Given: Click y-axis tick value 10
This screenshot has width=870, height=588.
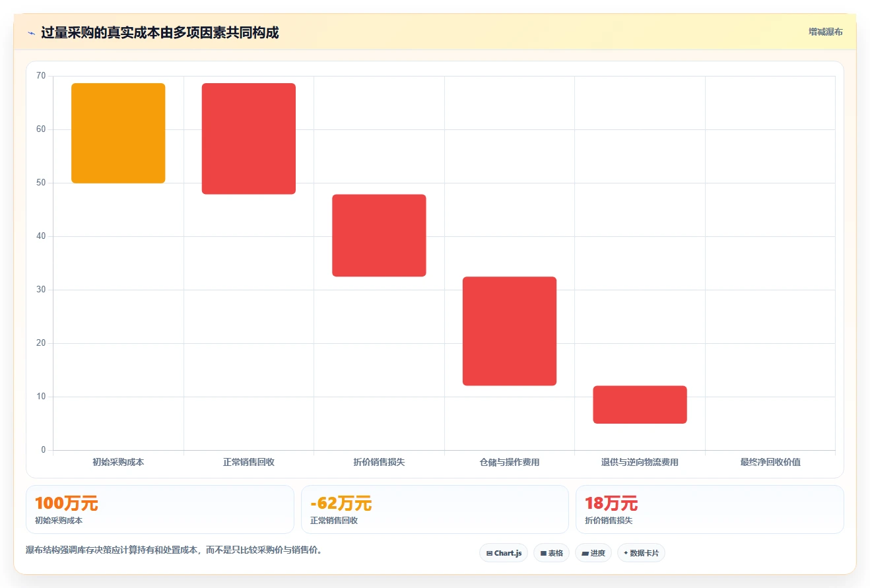Looking at the screenshot, I should [41, 397].
